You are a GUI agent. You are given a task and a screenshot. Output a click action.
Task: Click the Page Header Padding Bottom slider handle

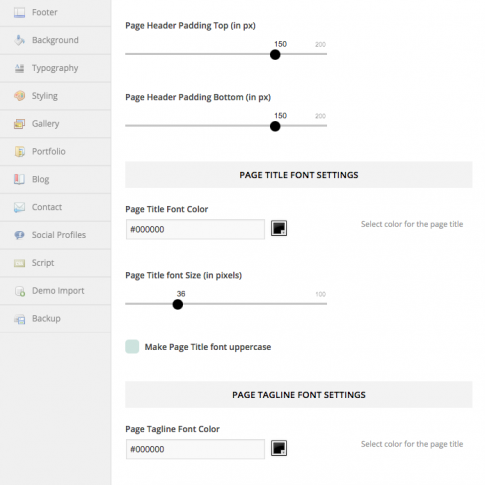point(275,126)
